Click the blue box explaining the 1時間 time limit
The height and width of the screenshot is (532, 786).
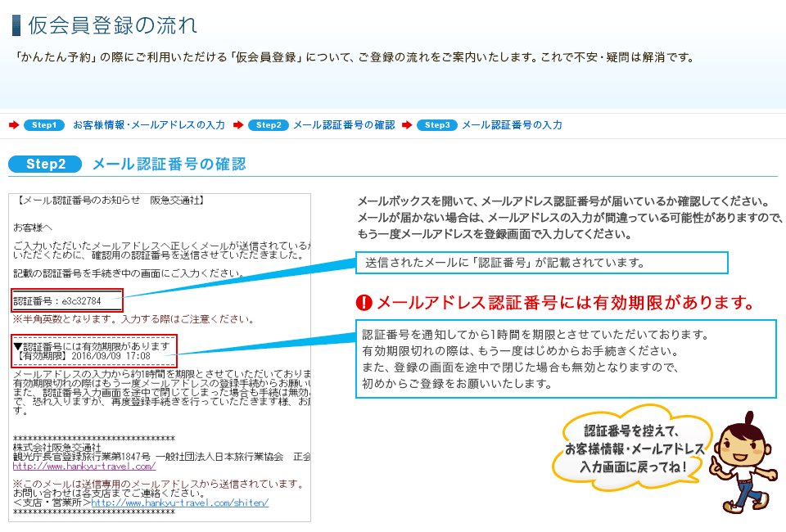565,358
